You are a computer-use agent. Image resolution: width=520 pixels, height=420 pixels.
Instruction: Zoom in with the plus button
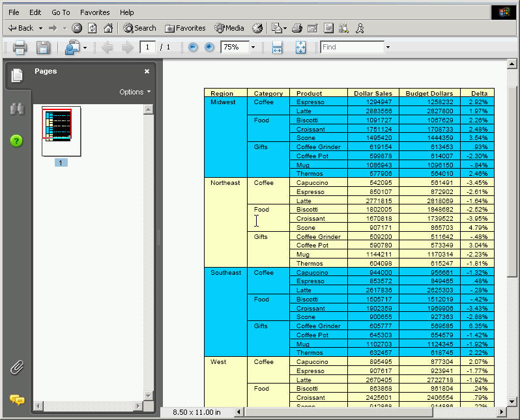209,48
